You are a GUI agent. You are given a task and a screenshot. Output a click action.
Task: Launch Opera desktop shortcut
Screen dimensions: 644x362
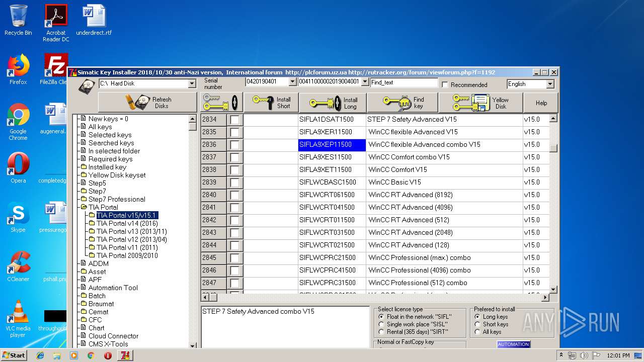(x=18, y=168)
